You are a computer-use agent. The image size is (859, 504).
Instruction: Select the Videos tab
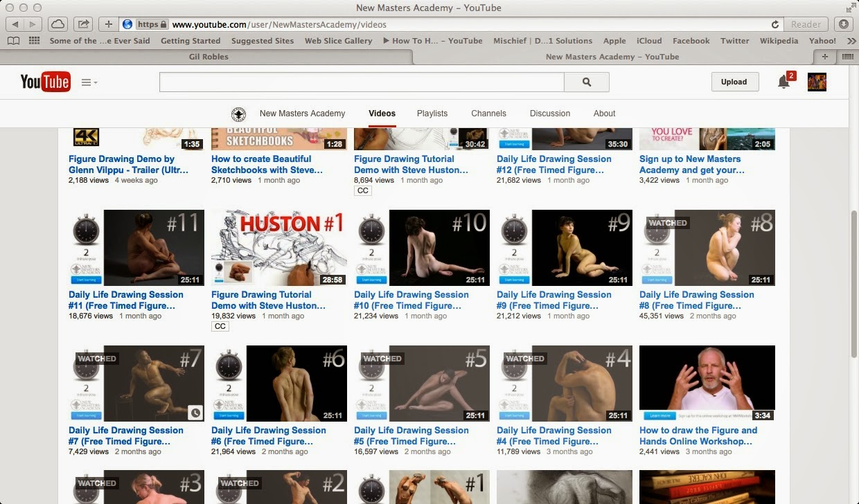382,114
